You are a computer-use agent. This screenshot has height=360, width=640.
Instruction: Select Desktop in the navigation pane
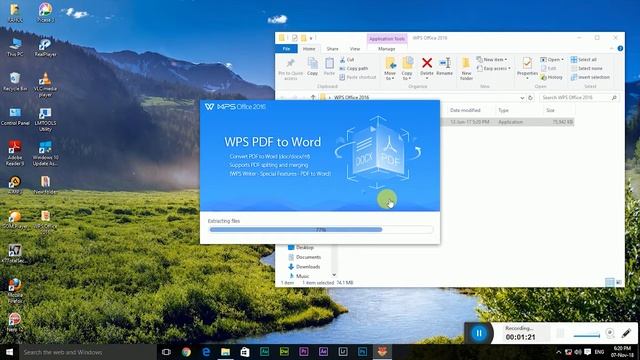pyautogui.click(x=304, y=247)
